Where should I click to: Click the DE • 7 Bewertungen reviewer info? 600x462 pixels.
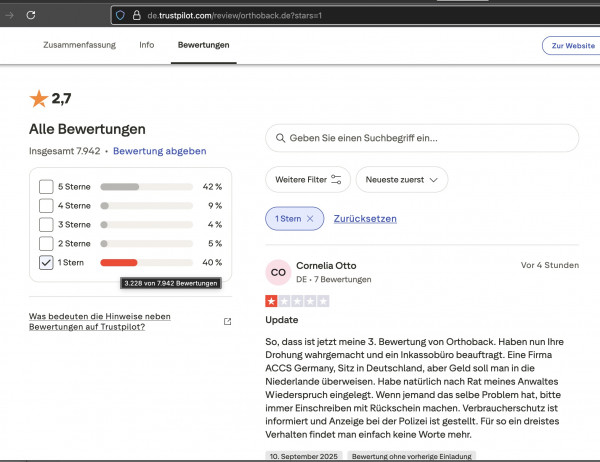coord(334,279)
